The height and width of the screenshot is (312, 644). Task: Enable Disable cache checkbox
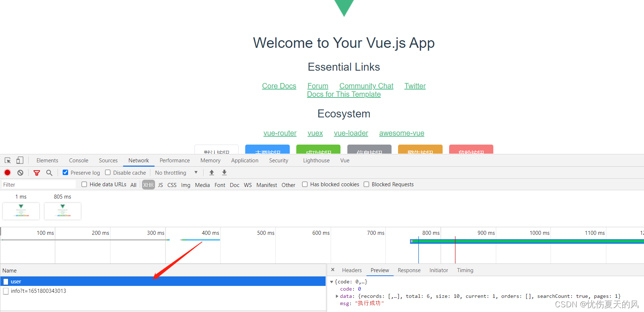tap(108, 172)
